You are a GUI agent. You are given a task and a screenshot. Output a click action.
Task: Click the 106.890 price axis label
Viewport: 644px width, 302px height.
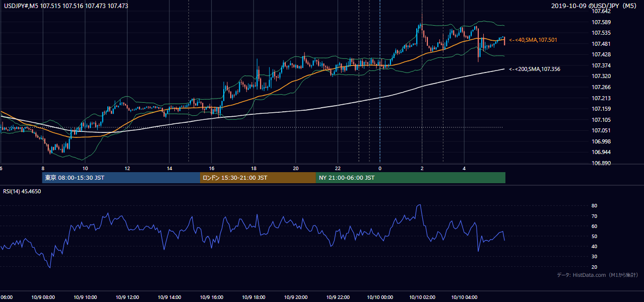click(x=601, y=163)
